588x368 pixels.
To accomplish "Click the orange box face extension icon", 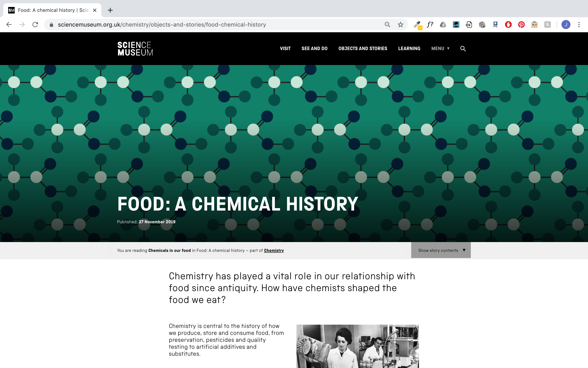I will pos(534,25).
